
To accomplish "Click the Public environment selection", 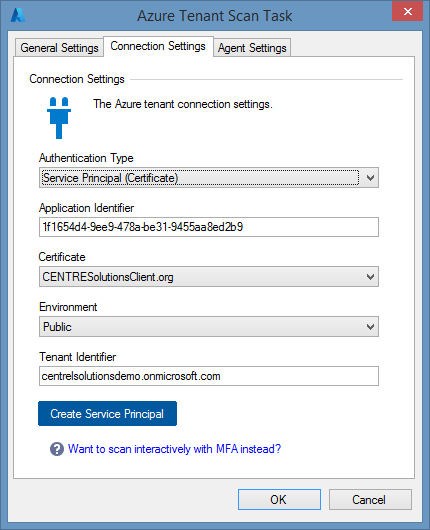I will 209,327.
